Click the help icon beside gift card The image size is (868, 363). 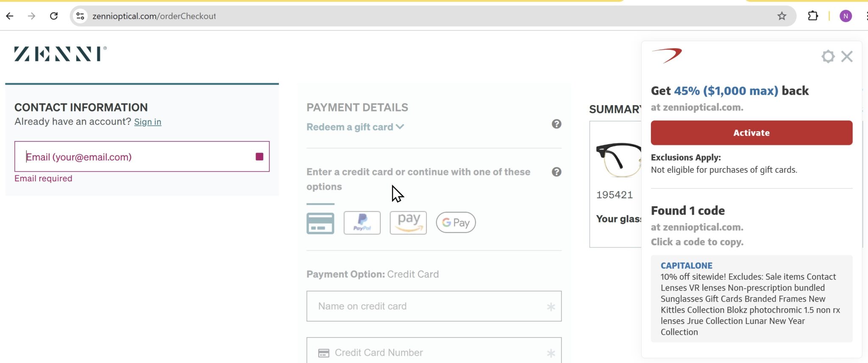click(556, 124)
